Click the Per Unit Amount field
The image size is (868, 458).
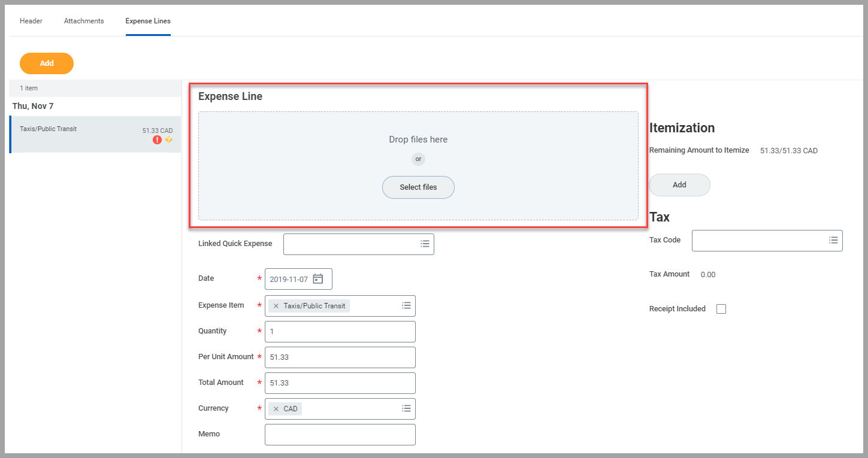point(340,357)
